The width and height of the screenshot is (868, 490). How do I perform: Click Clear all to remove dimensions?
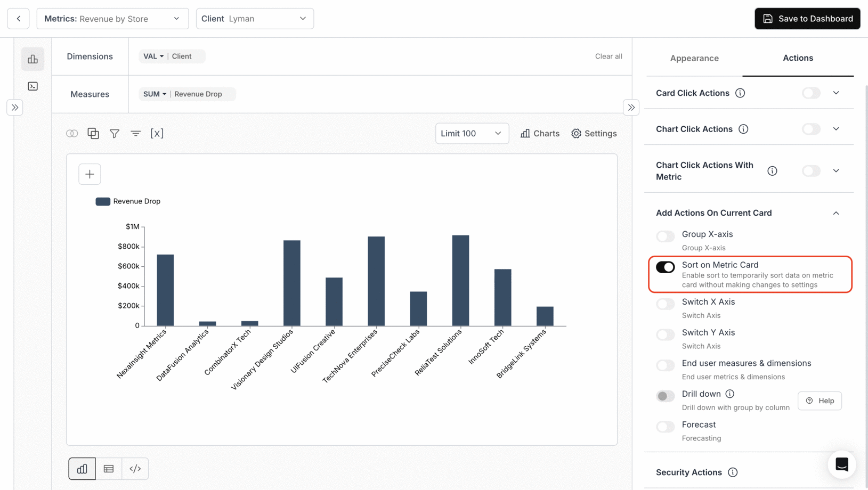[608, 56]
